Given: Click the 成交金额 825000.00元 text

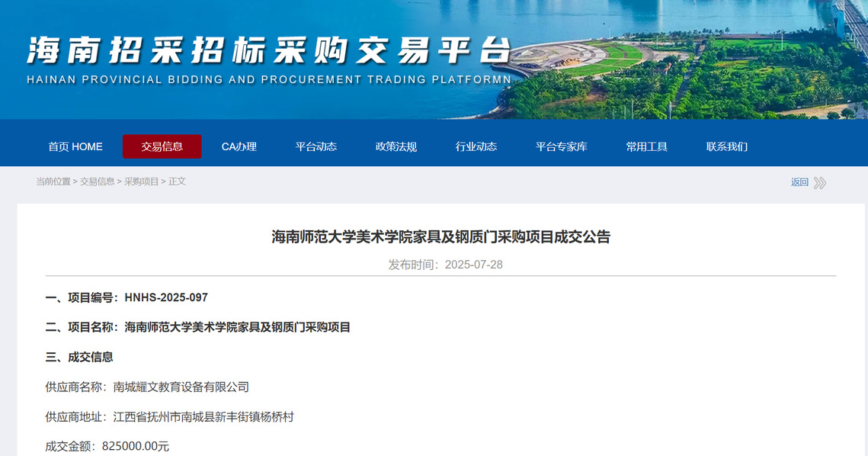Looking at the screenshot, I should coord(135,446).
